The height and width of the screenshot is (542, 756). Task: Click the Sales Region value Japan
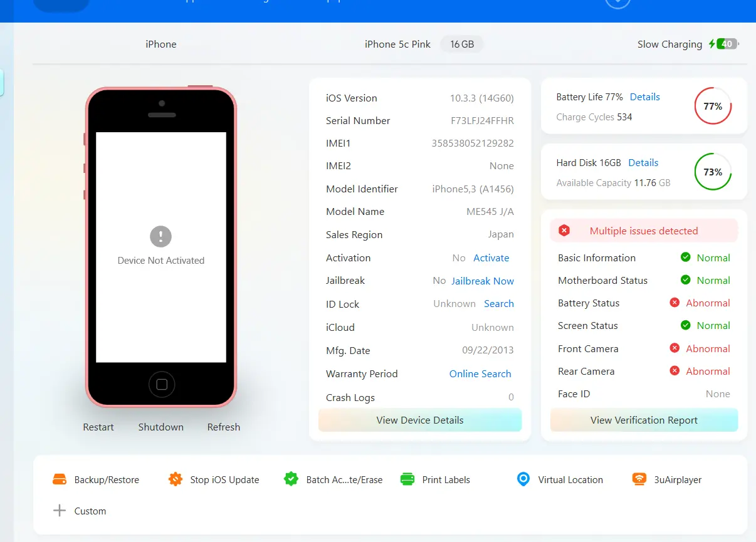(x=500, y=235)
